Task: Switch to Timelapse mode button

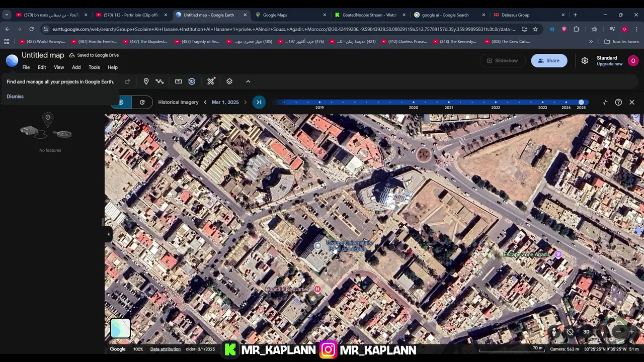Action: click(x=142, y=102)
